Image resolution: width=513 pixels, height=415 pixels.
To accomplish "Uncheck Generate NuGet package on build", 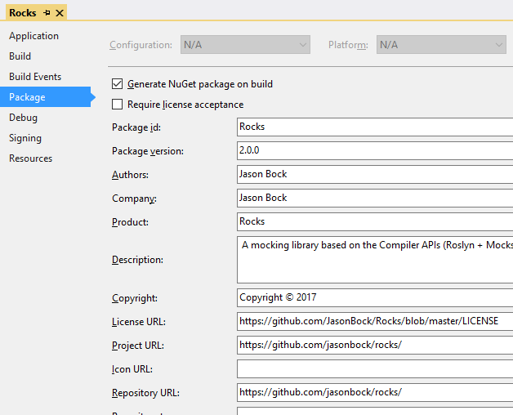I will tap(117, 84).
